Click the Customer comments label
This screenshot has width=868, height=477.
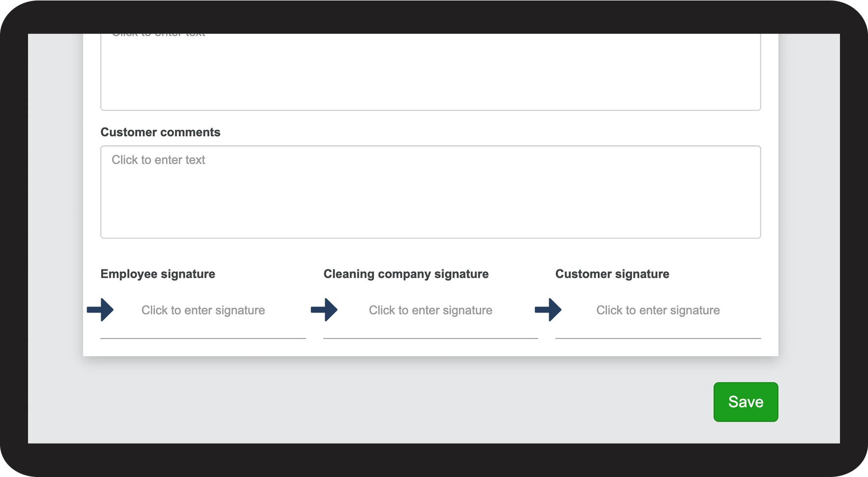pyautogui.click(x=160, y=132)
